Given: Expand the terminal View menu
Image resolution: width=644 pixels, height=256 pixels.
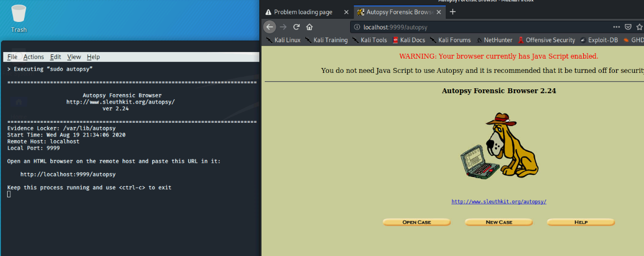Looking at the screenshot, I should tap(74, 57).
